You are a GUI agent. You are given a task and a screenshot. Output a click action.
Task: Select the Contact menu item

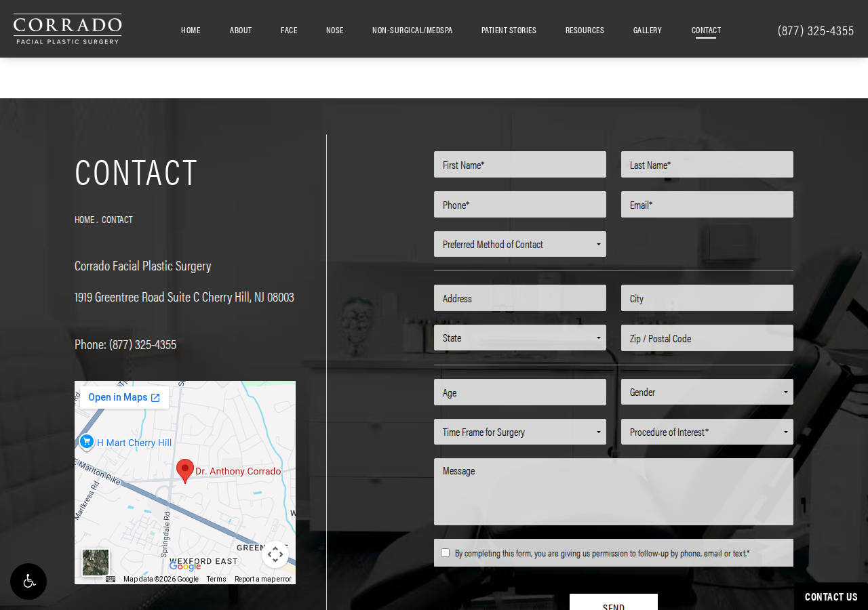(x=706, y=30)
